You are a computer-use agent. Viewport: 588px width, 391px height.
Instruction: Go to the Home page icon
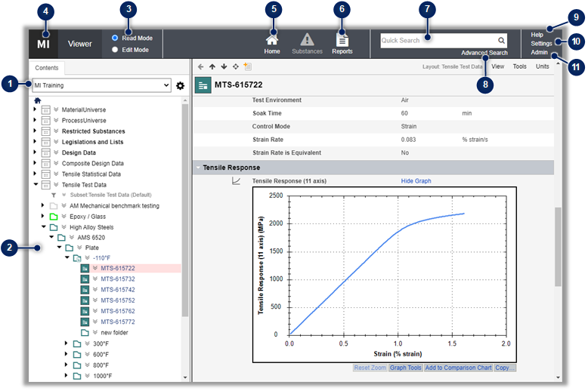click(272, 40)
